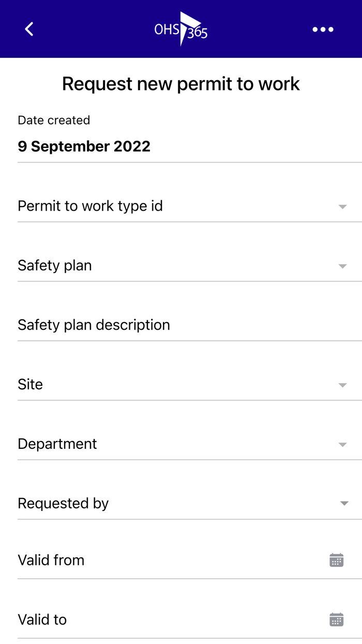Tap the OHS365 logo
Screen dimensions: 362x644
(181, 29)
